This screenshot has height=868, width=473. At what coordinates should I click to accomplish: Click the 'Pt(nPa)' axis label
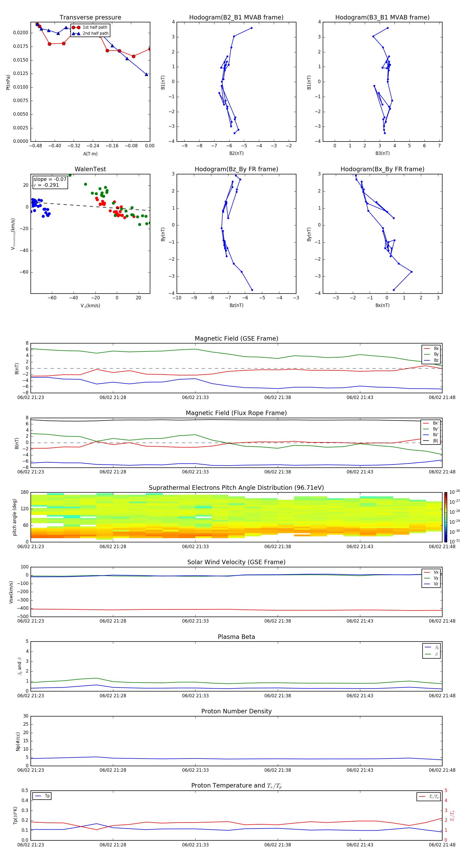[8, 82]
